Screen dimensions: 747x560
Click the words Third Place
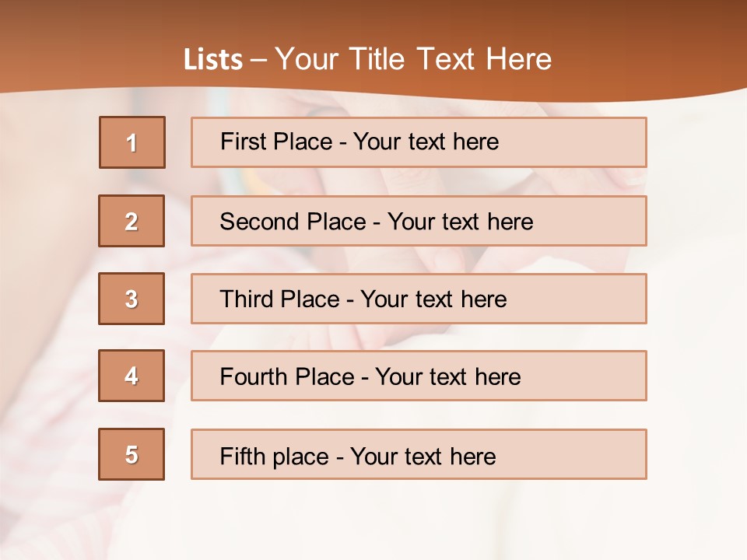(x=280, y=299)
